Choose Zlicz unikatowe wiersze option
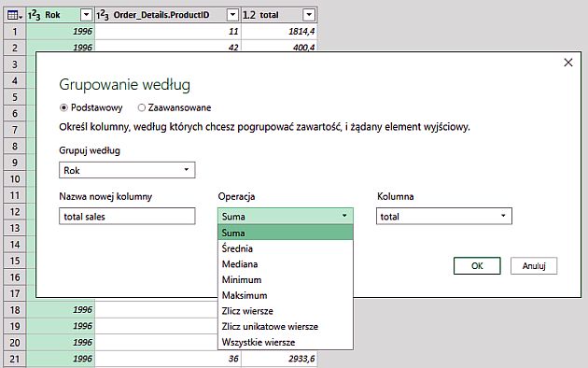Viewport: 588px width, 368px height. pyautogui.click(x=286, y=326)
